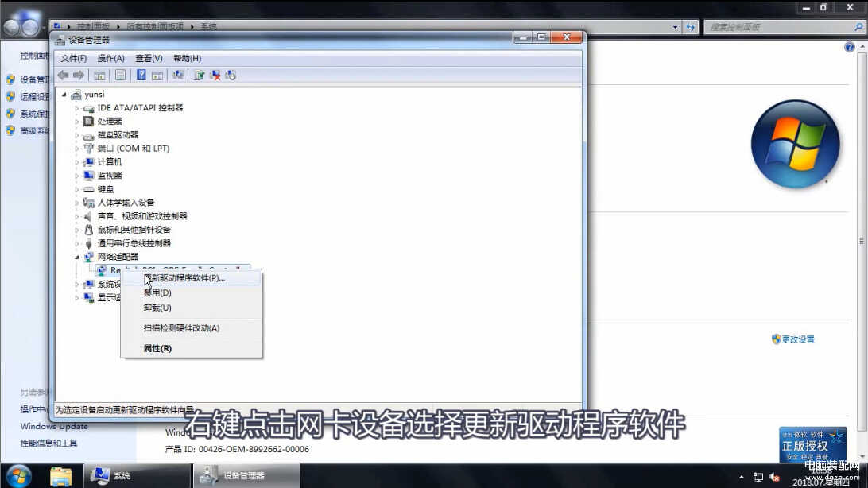Toggle the console tree toolbar icon
Viewport: 868px width, 488px height.
tap(99, 76)
